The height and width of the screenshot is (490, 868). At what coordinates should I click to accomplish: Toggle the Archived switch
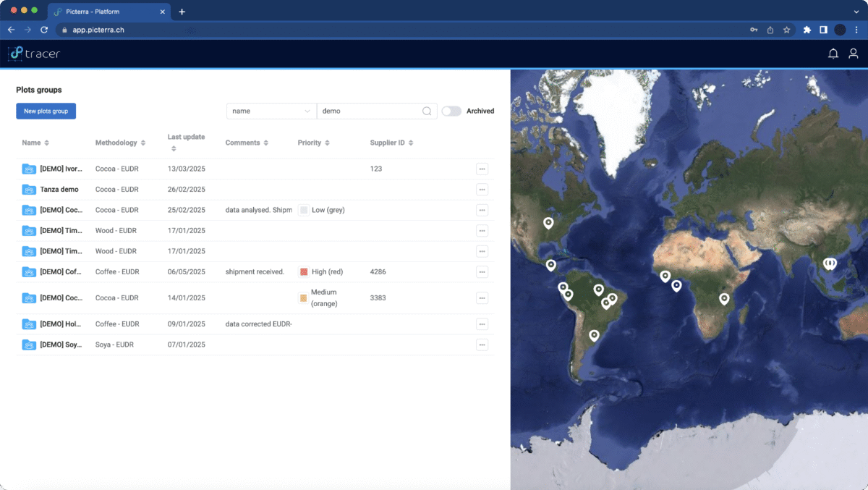451,111
